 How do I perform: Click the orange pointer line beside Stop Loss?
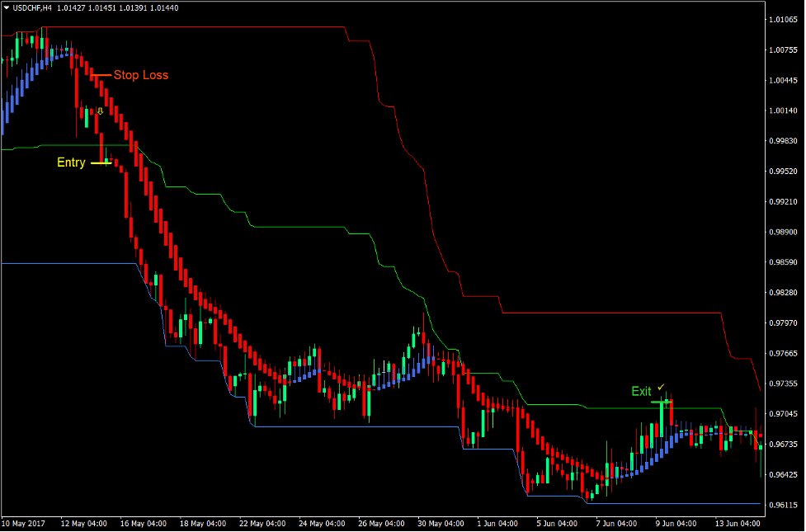point(101,75)
